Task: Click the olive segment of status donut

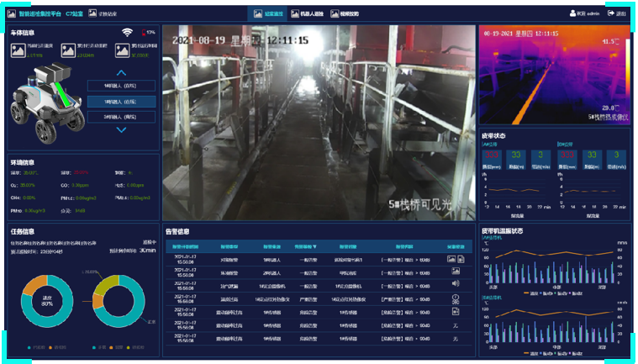Action: click(107, 283)
